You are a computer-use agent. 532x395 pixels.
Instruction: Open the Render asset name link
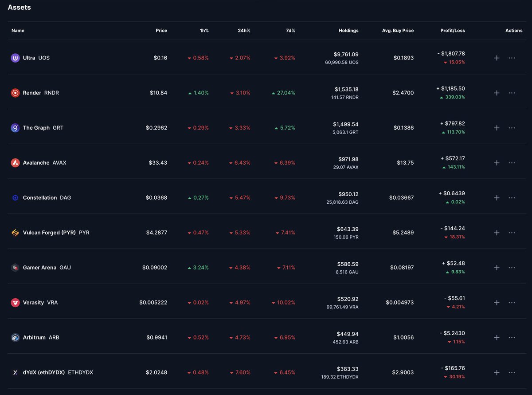point(32,93)
